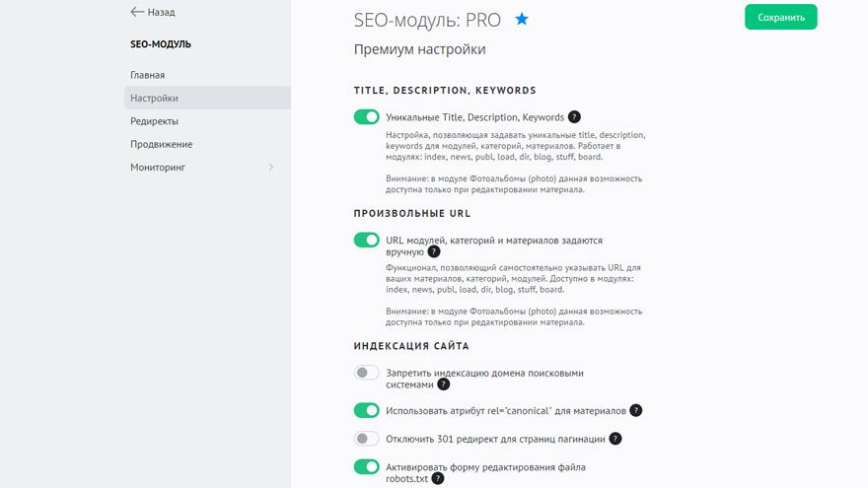The height and width of the screenshot is (488, 868).
Task: Toggle robots.txt editing form switch
Action: [367, 467]
